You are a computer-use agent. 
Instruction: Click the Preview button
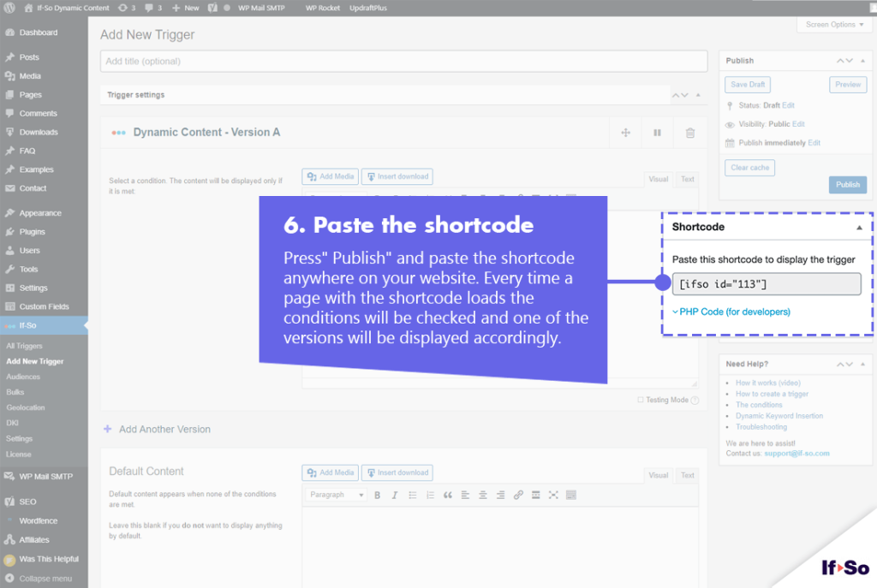(x=848, y=85)
